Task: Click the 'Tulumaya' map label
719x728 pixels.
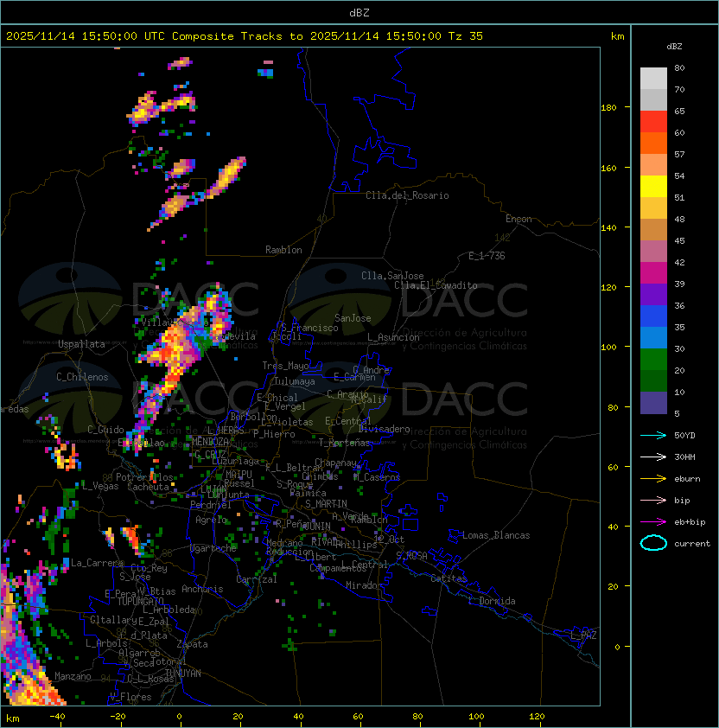Action: 295,381
